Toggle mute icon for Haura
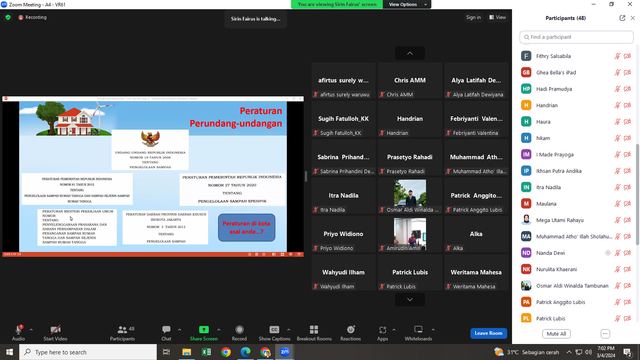The width and height of the screenshot is (640, 360). point(618,122)
